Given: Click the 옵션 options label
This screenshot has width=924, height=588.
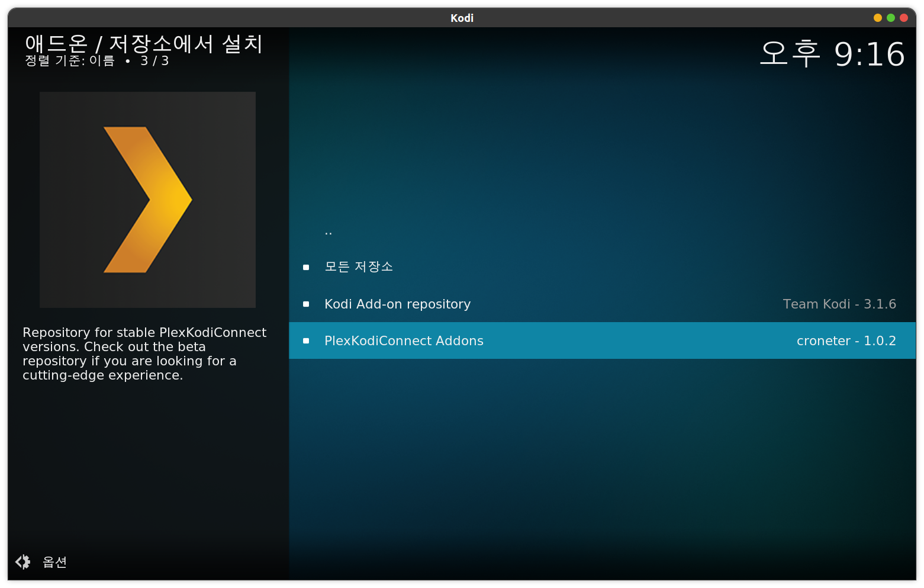Looking at the screenshot, I should pyautogui.click(x=54, y=562).
